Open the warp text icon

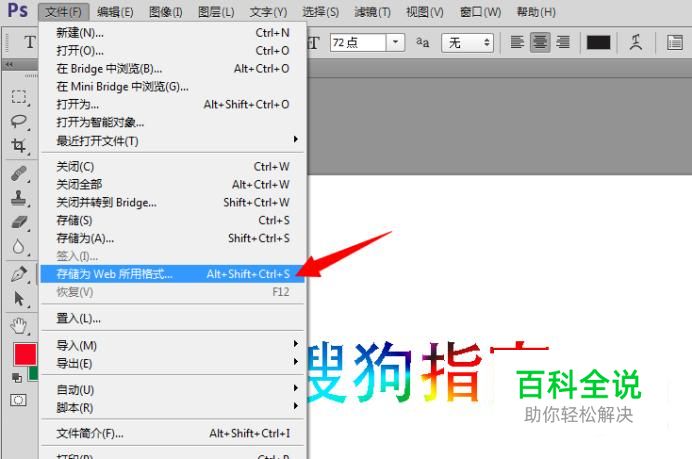tap(636, 42)
